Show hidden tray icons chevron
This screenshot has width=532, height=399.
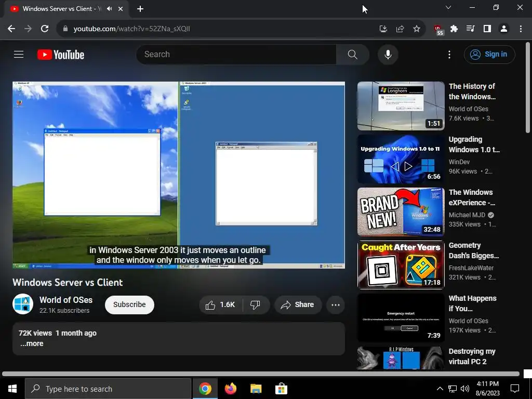point(440,389)
